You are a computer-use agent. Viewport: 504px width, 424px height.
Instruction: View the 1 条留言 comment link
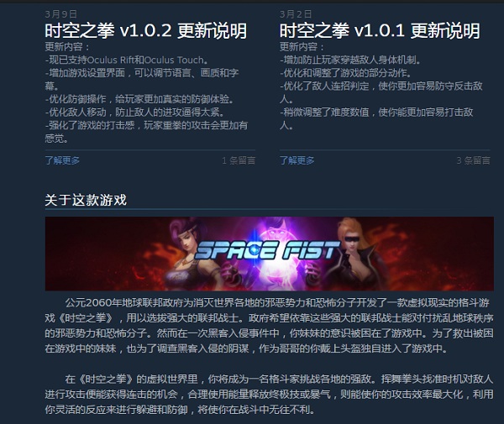[x=239, y=160]
